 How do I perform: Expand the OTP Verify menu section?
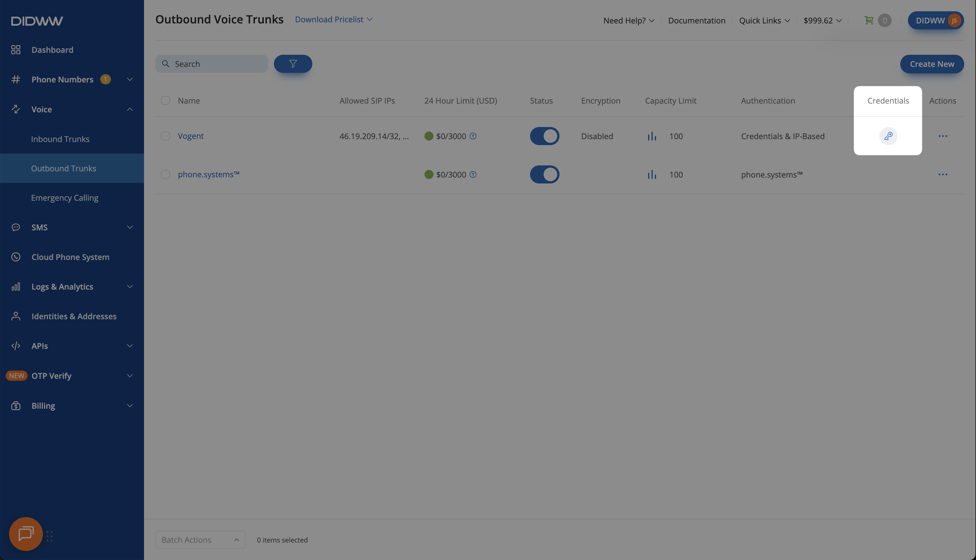(x=72, y=376)
